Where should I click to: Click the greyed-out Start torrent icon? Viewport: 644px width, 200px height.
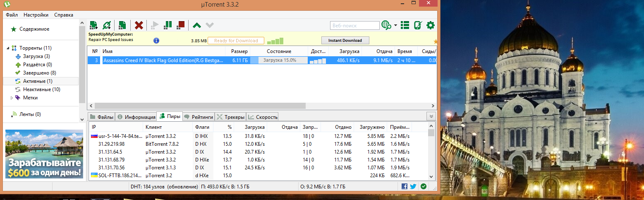[x=155, y=25]
